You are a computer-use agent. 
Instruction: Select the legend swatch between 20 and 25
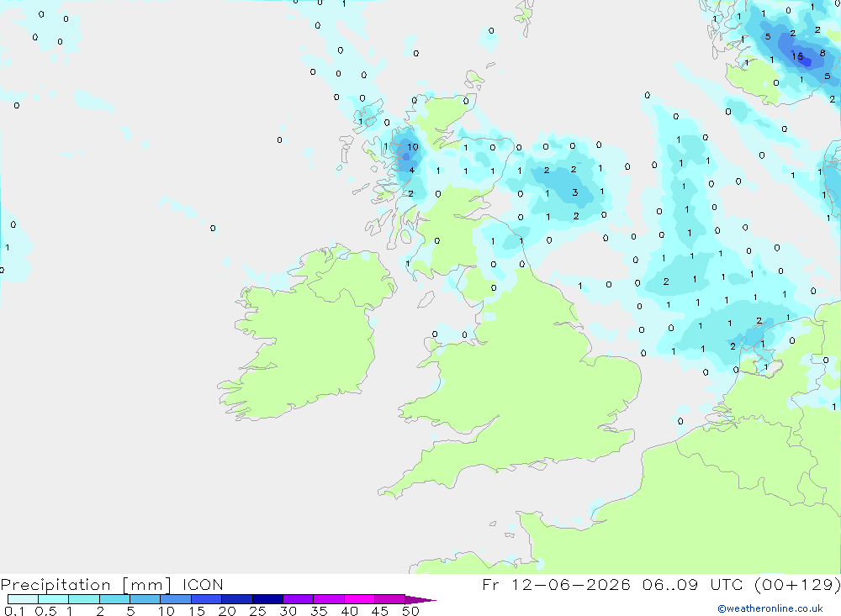[x=237, y=599]
